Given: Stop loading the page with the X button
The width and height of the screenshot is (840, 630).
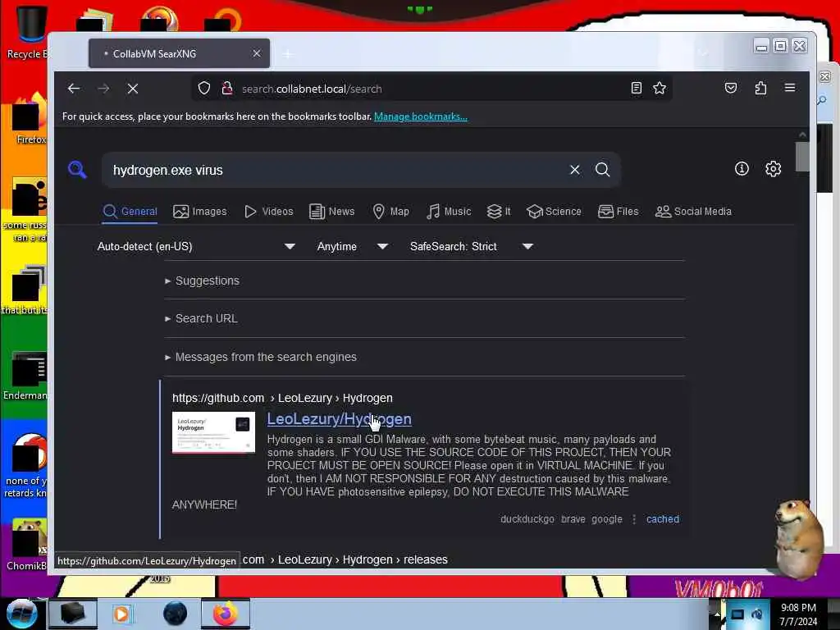Looking at the screenshot, I should pos(133,89).
